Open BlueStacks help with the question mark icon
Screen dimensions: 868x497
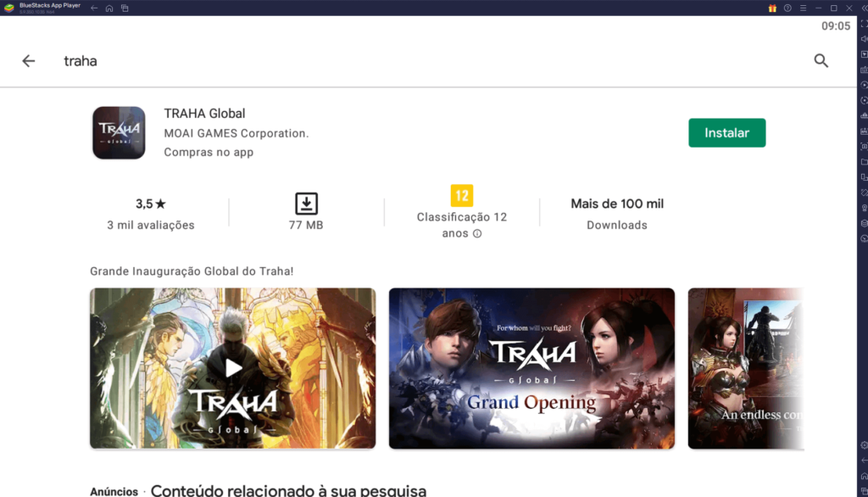click(x=787, y=8)
